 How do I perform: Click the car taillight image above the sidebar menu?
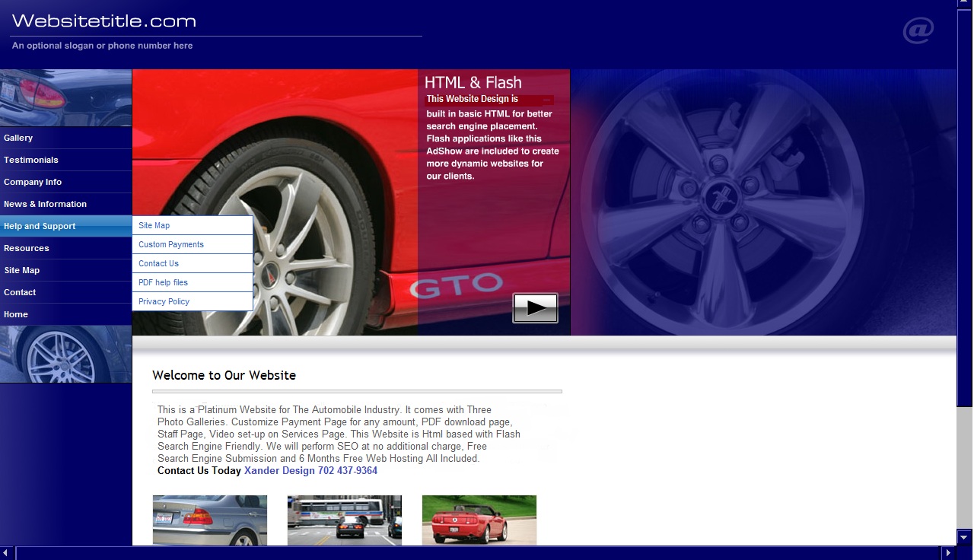(66, 97)
